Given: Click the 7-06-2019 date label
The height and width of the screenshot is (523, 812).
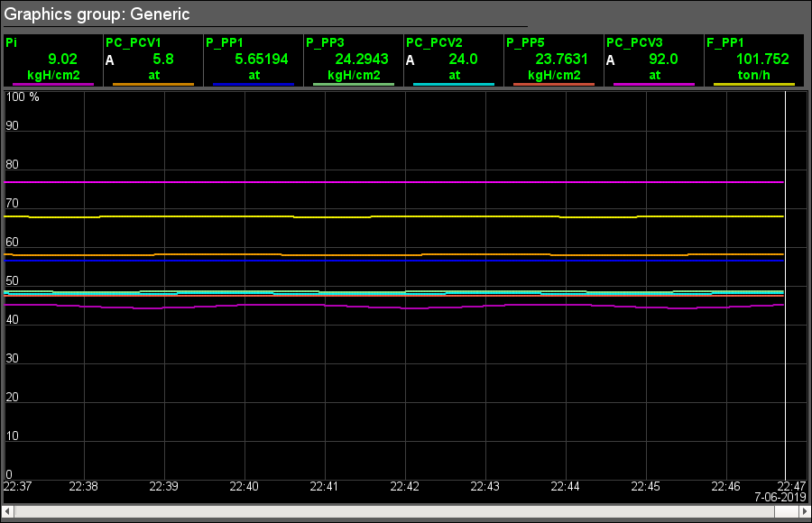Looking at the screenshot, I should 779,497.
